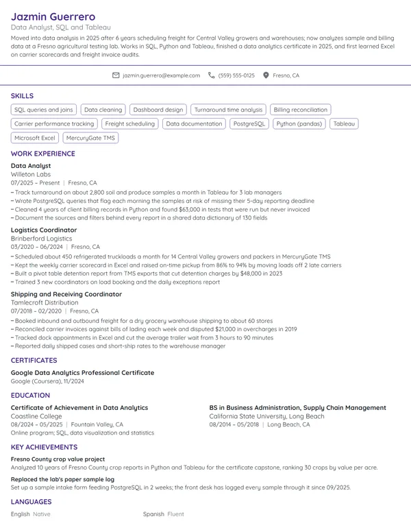Image resolution: width=411 pixels, height=532 pixels.
Task: Click the 'English Native' language entry
Action: point(31,514)
